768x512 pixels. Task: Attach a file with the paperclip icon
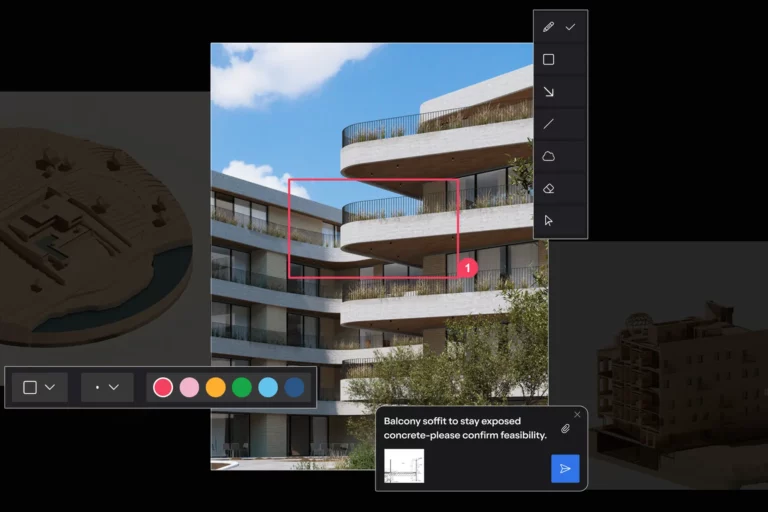click(x=565, y=429)
